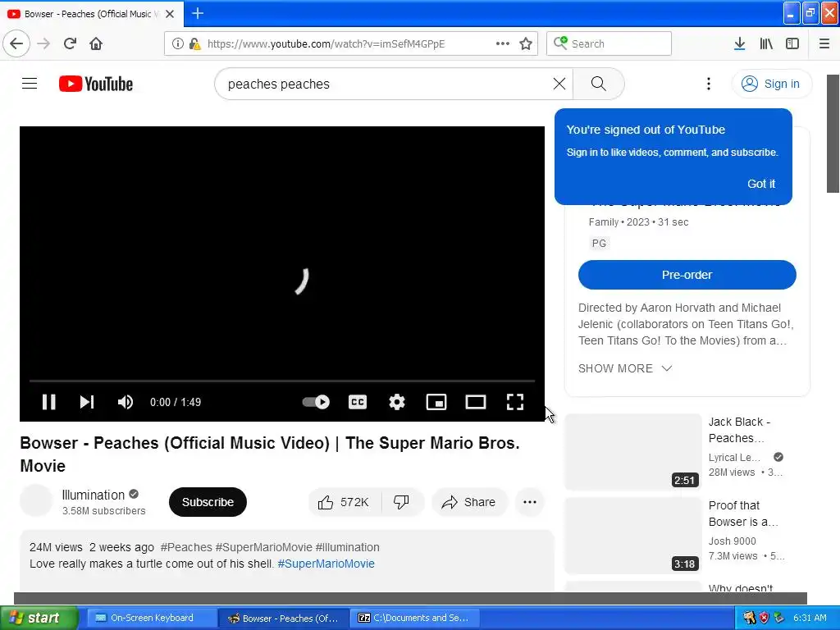The height and width of the screenshot is (630, 840).
Task: Open the YouTube guide hamburger menu
Action: point(30,84)
